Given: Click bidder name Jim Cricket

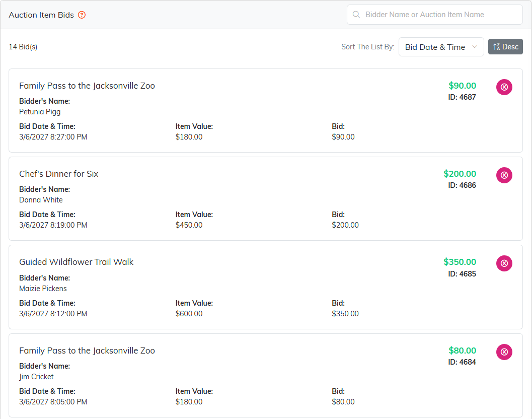Looking at the screenshot, I should coord(36,377).
